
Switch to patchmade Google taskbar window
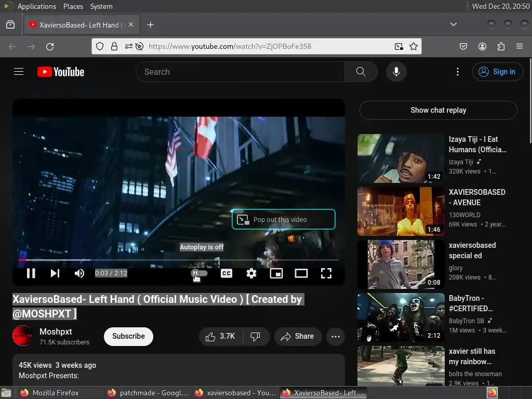coord(148,393)
